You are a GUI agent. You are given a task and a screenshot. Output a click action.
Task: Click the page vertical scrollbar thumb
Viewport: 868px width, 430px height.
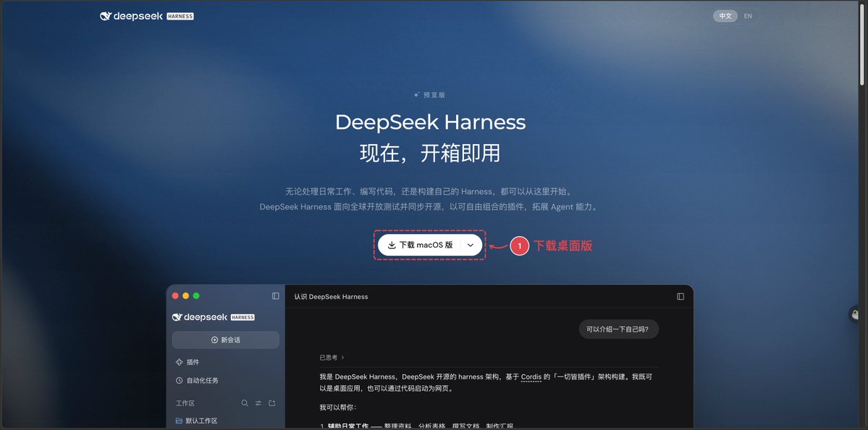[862, 44]
